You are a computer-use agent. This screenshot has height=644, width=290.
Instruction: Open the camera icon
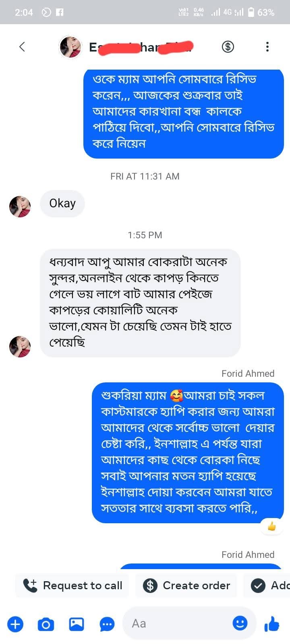coord(46,624)
